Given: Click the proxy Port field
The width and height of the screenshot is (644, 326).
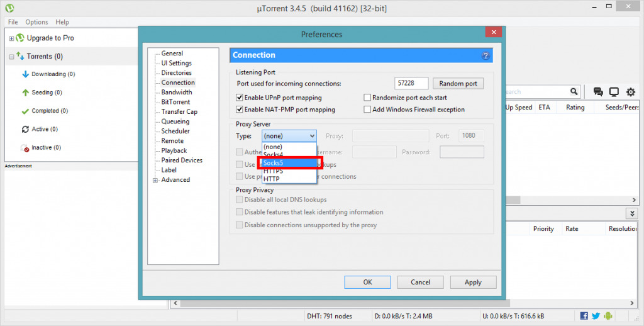Looking at the screenshot, I should 471,136.
